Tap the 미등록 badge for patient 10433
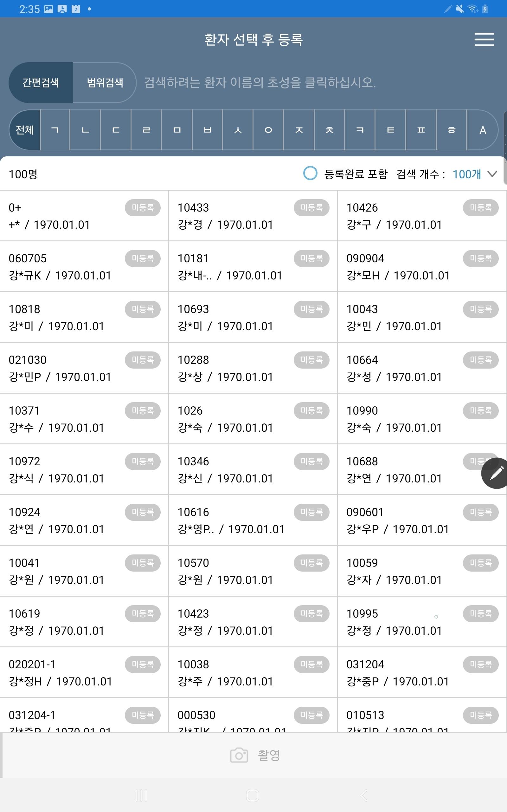 (x=311, y=208)
